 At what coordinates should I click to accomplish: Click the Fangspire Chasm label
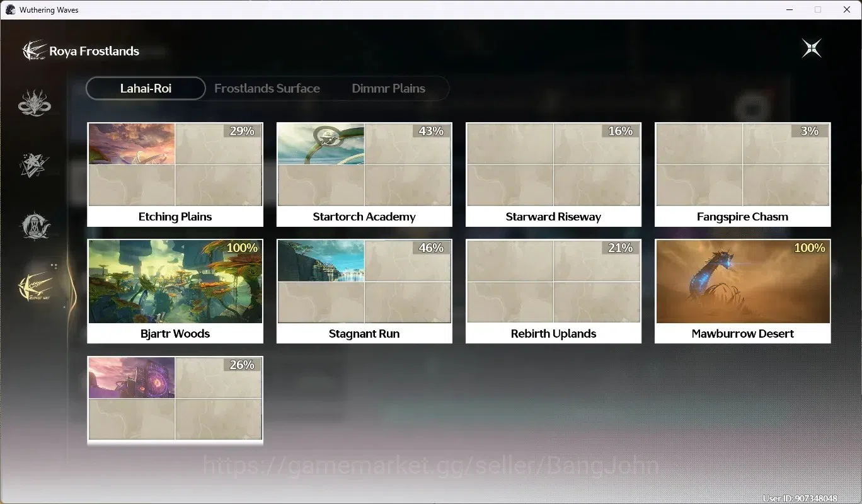[742, 217]
